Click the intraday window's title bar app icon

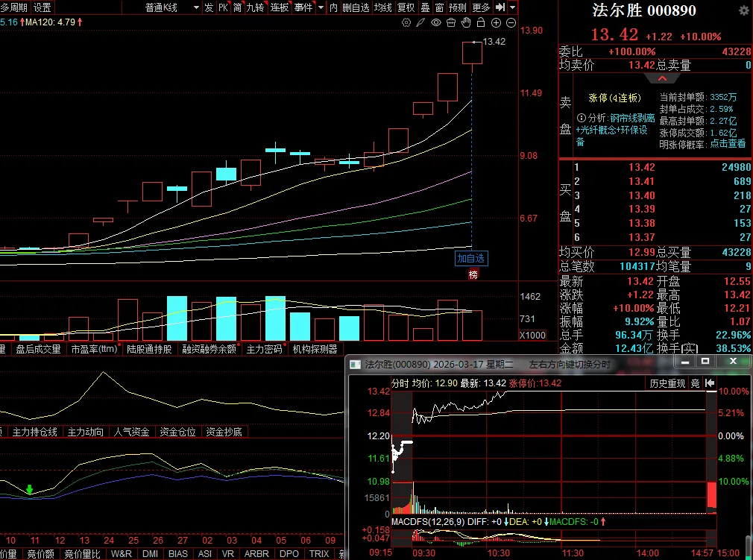tap(355, 365)
